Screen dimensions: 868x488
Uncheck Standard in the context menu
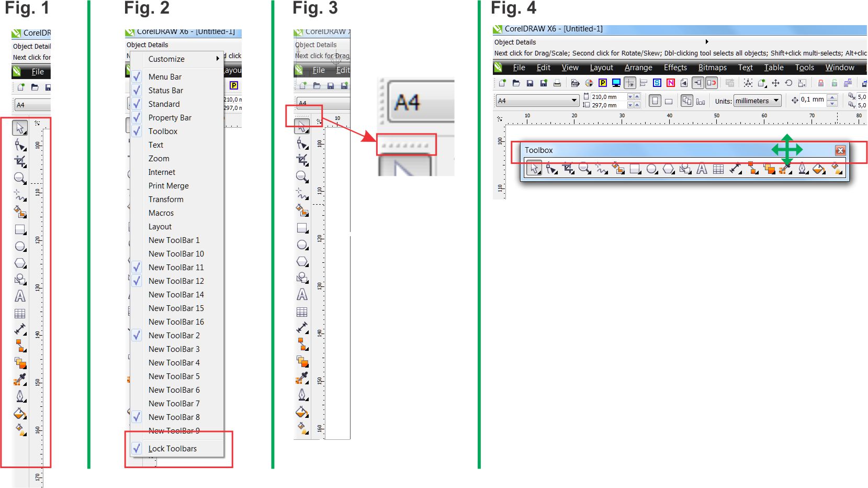tap(177, 104)
